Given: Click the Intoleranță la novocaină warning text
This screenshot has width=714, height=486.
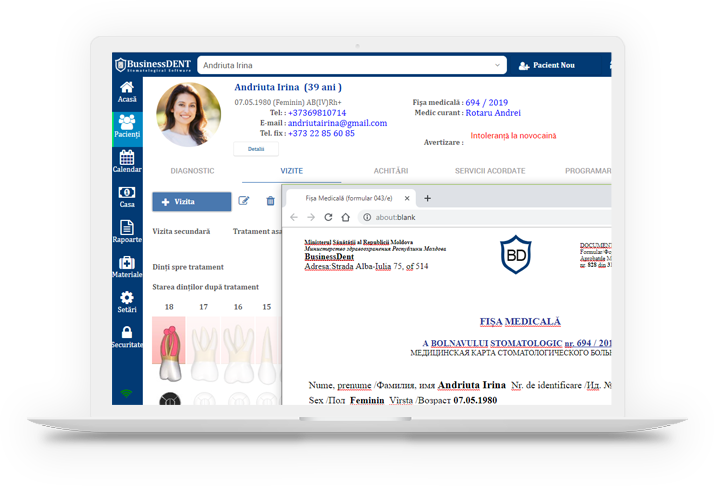Looking at the screenshot, I should click(x=513, y=135).
